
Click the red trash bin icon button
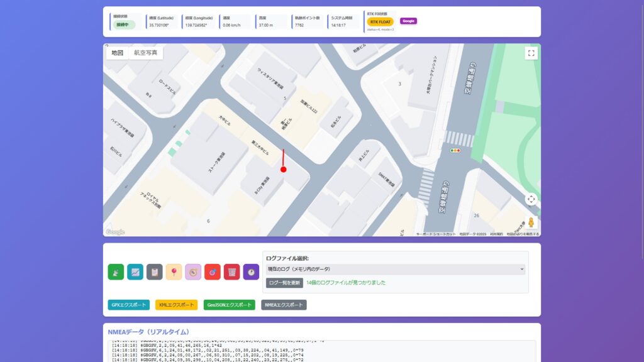point(231,272)
